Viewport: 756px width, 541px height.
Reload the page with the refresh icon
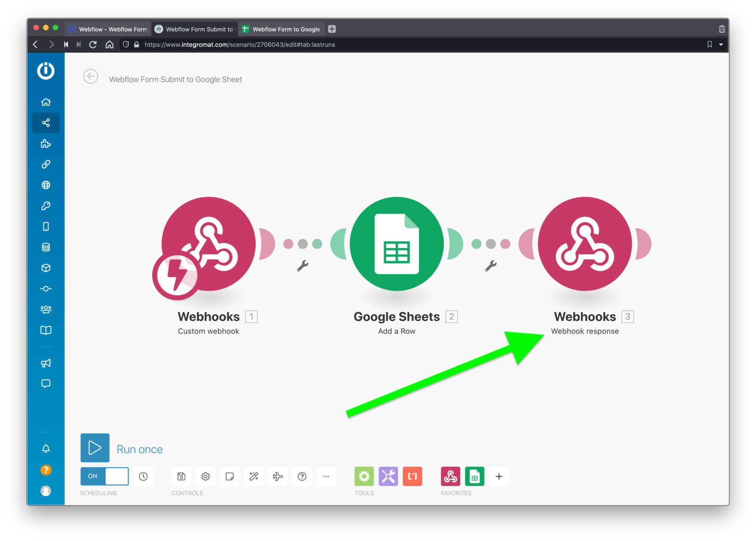point(93,44)
